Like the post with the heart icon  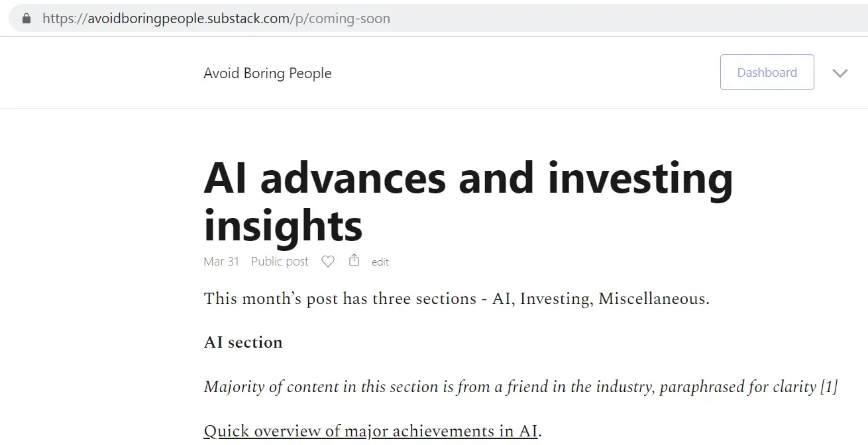tap(328, 262)
